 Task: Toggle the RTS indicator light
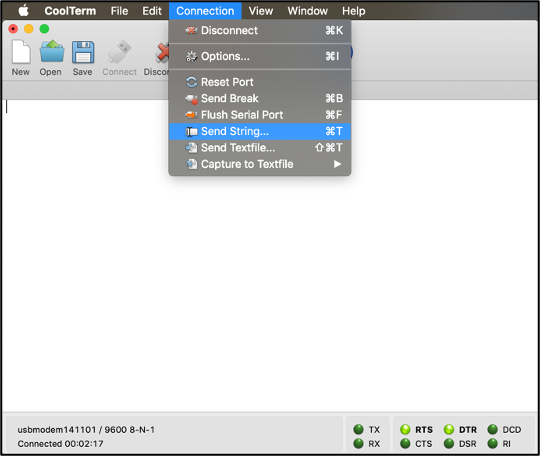[x=405, y=429]
